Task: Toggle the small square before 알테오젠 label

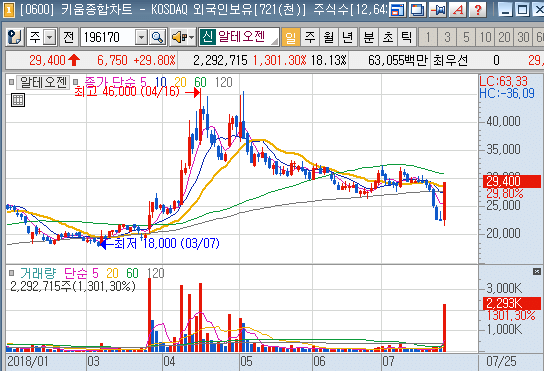Action: [11, 82]
